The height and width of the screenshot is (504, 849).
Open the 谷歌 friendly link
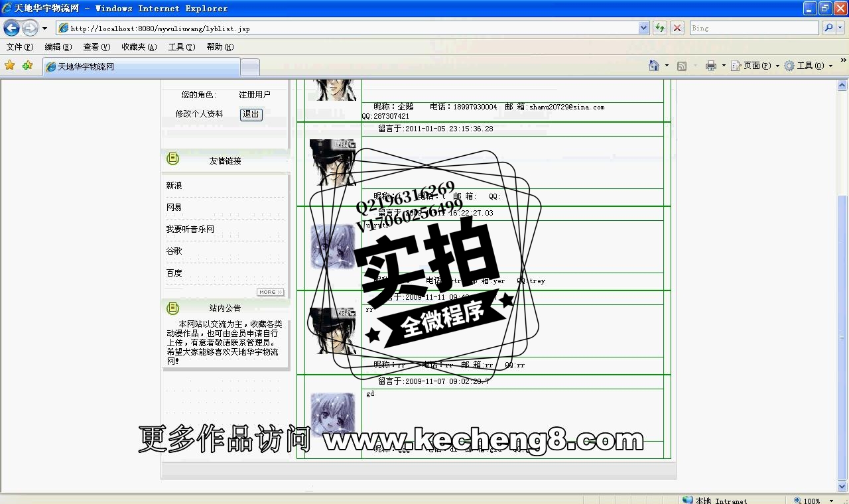point(174,251)
